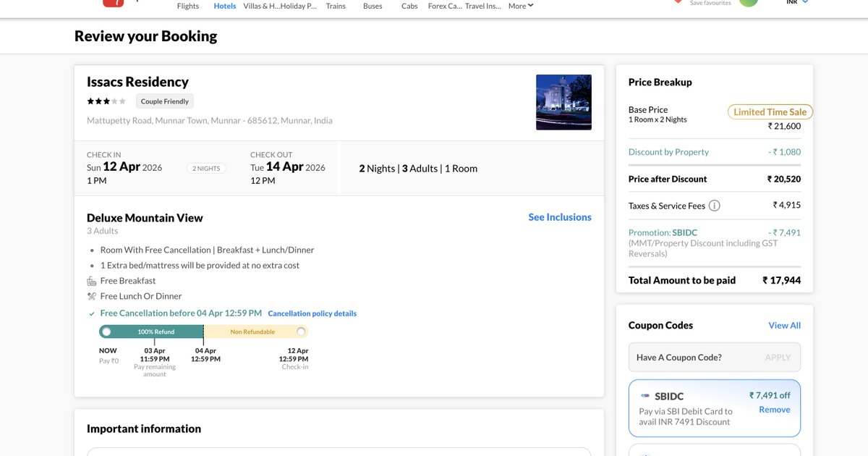Click the Free Lunch Or Dinner cutlery icon
Screen dimensions: 868x456
pos(92,296)
